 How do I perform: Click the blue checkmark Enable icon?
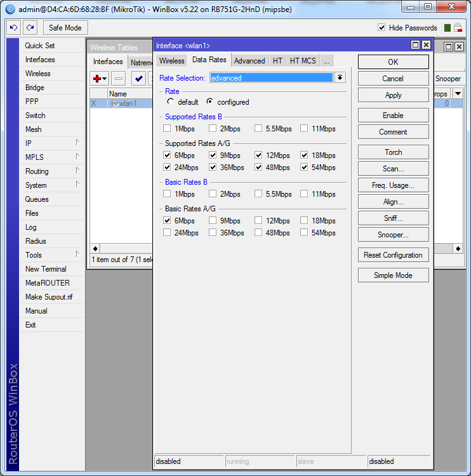coord(139,79)
